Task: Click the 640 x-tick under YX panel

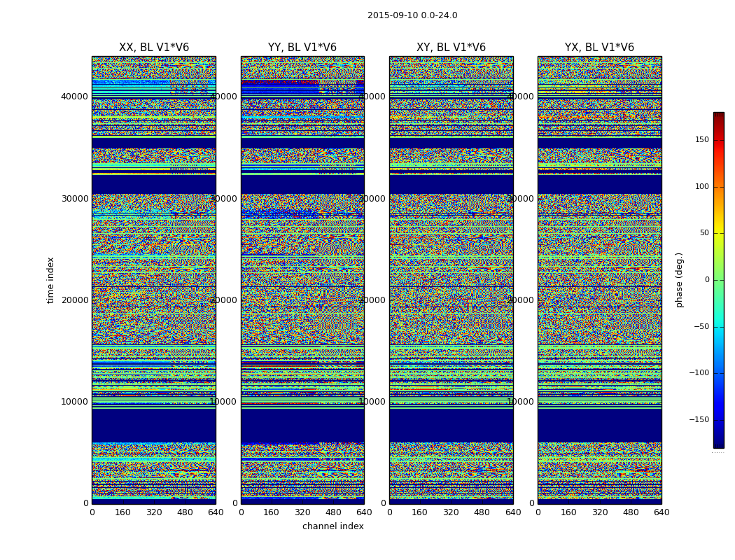Action: click(x=661, y=512)
